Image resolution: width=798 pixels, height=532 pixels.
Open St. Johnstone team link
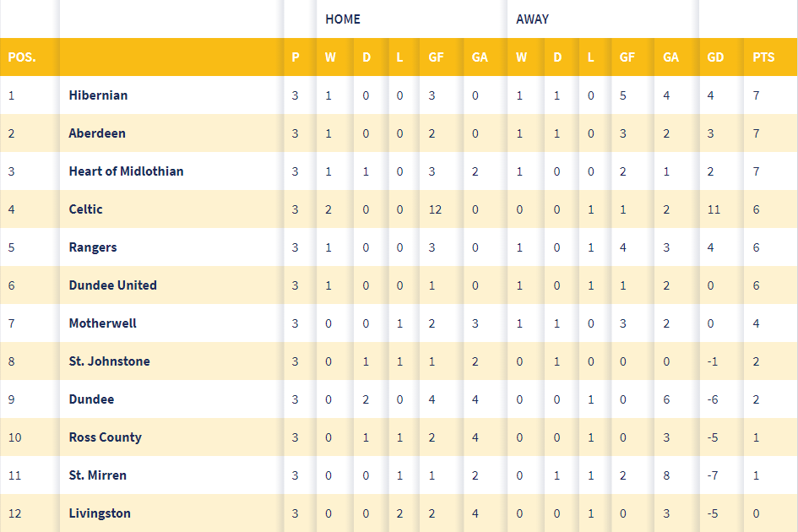point(109,361)
